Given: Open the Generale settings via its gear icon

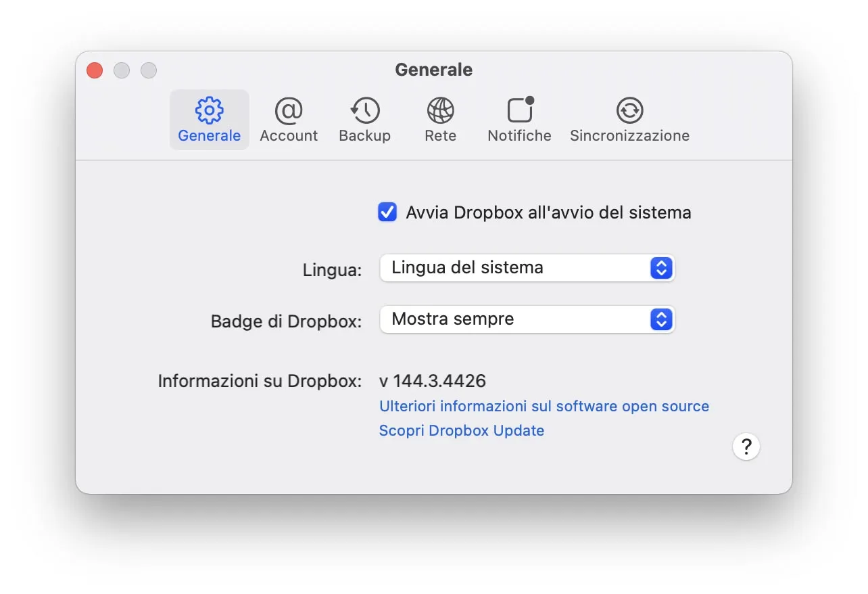Looking at the screenshot, I should 209,110.
